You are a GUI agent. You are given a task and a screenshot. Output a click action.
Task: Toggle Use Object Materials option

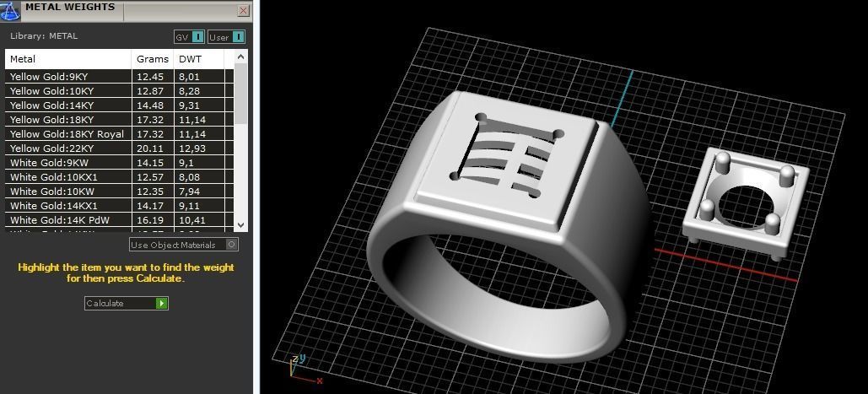pos(184,245)
